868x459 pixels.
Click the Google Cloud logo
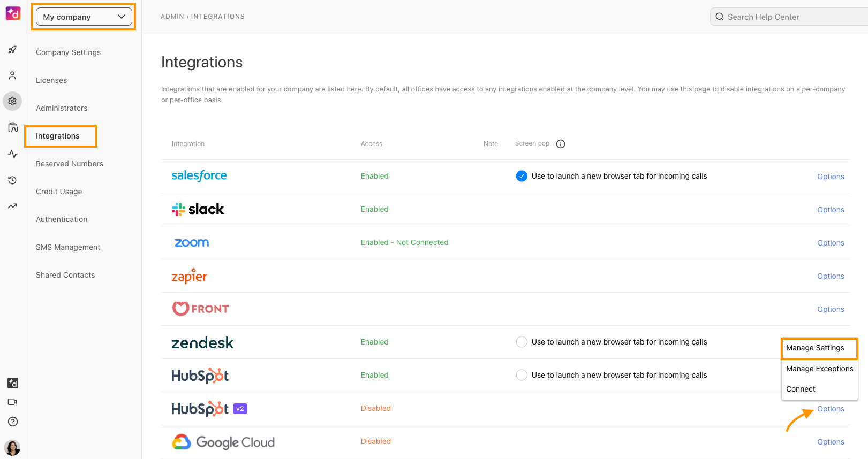click(x=223, y=442)
